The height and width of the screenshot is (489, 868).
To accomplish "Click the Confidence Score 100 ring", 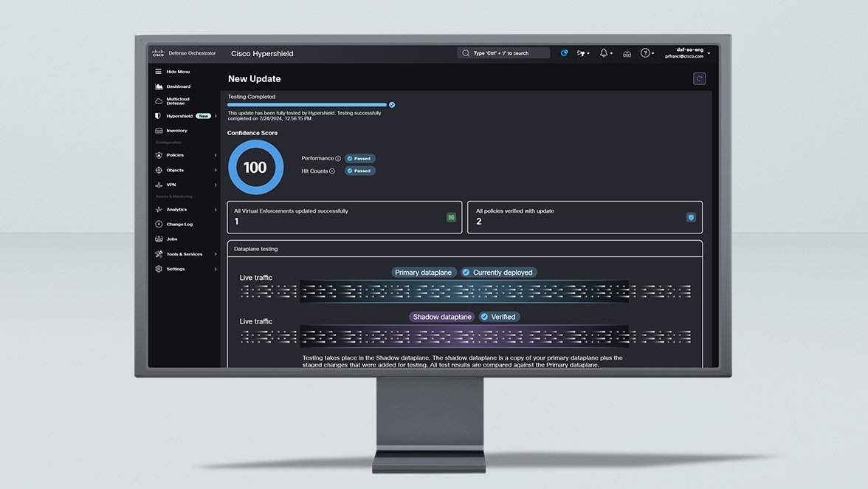I will coord(255,167).
